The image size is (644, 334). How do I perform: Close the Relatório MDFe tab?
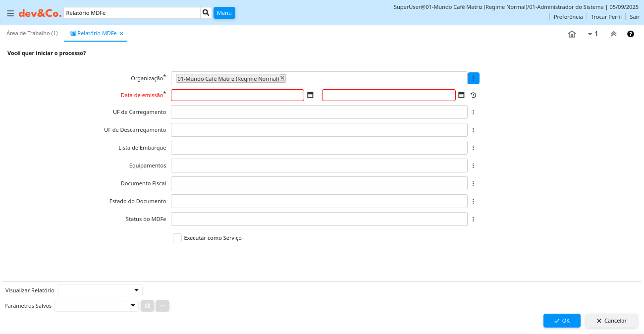pos(121,34)
